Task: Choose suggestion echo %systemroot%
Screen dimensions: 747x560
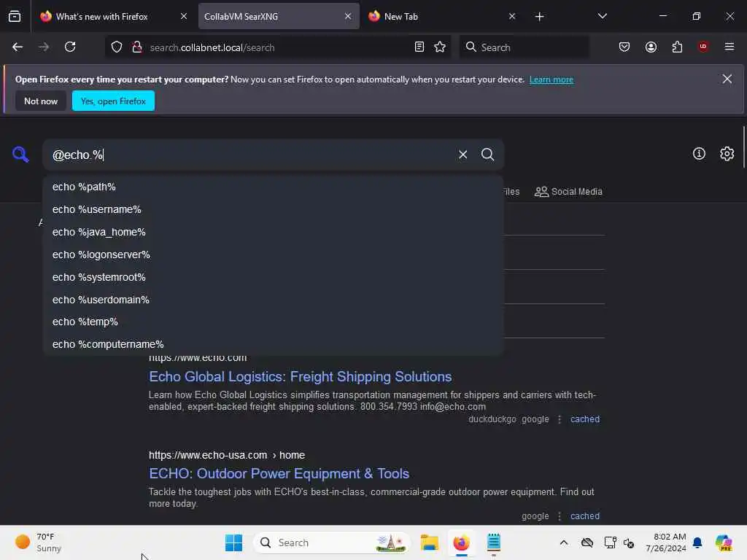Action: click(274, 276)
